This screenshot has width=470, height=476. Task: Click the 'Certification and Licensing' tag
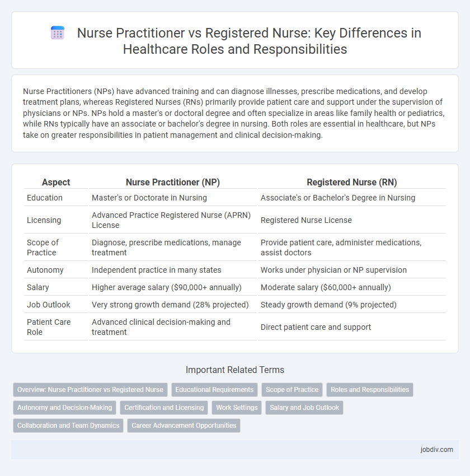(163, 408)
